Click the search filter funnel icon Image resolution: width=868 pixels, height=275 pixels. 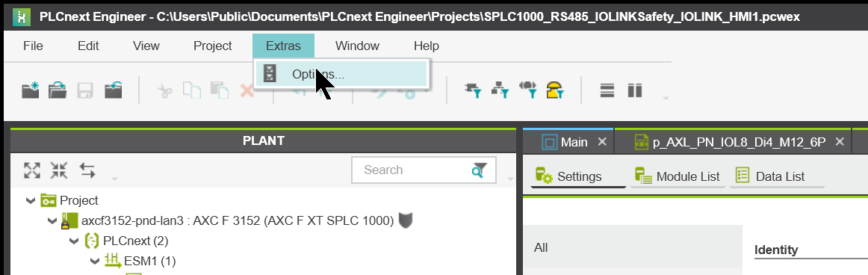pos(480,170)
